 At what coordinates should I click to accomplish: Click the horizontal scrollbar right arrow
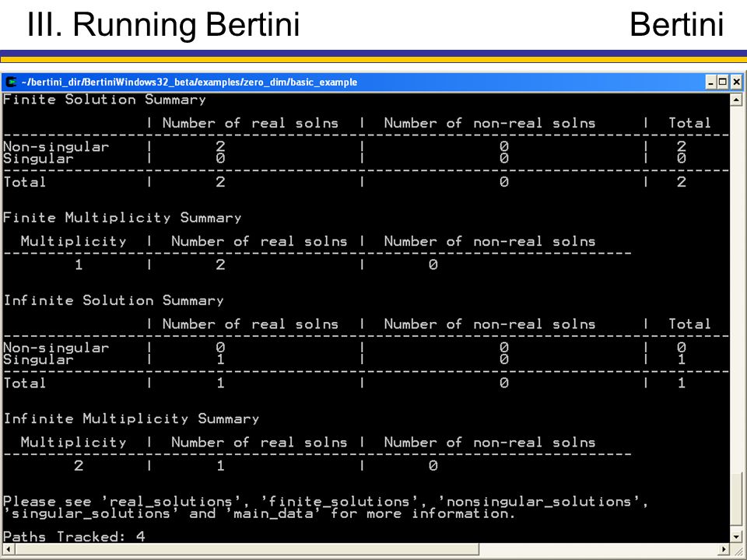[724, 549]
